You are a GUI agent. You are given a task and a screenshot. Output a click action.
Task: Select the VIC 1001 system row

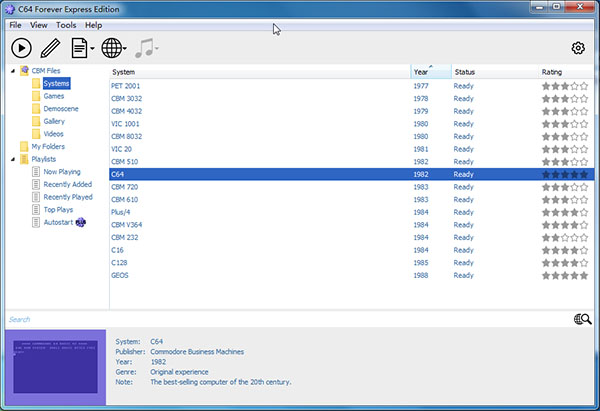(351, 124)
